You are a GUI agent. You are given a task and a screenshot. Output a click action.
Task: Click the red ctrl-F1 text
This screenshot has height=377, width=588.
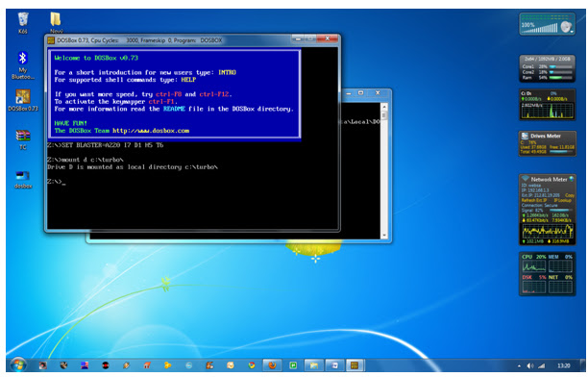tap(162, 101)
